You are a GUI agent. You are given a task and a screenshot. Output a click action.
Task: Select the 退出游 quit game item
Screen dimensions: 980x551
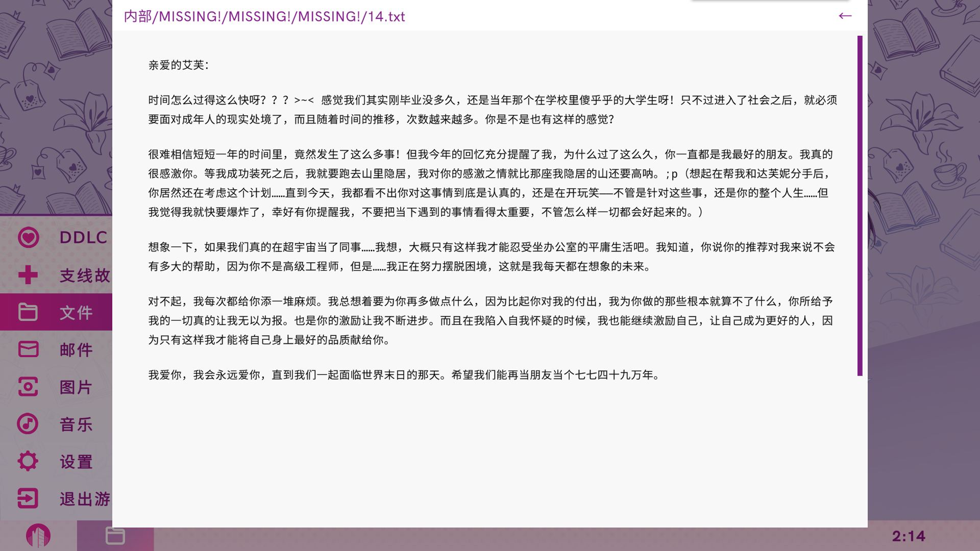[85, 498]
